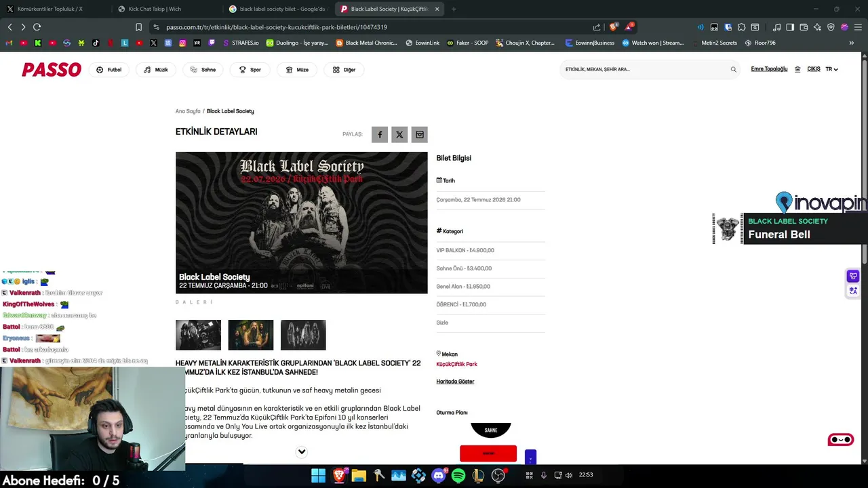Open Discord from the taskbar

(x=439, y=475)
